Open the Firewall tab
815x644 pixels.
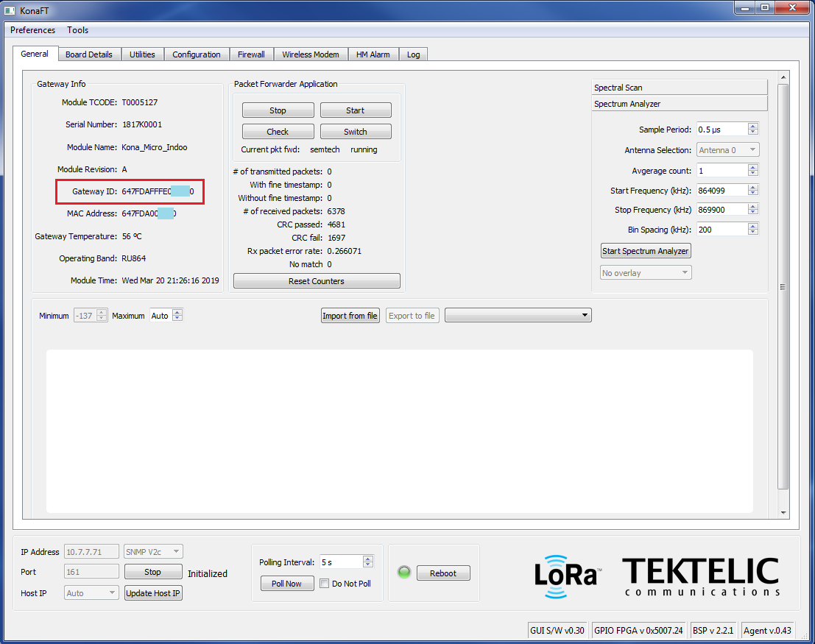(x=251, y=54)
